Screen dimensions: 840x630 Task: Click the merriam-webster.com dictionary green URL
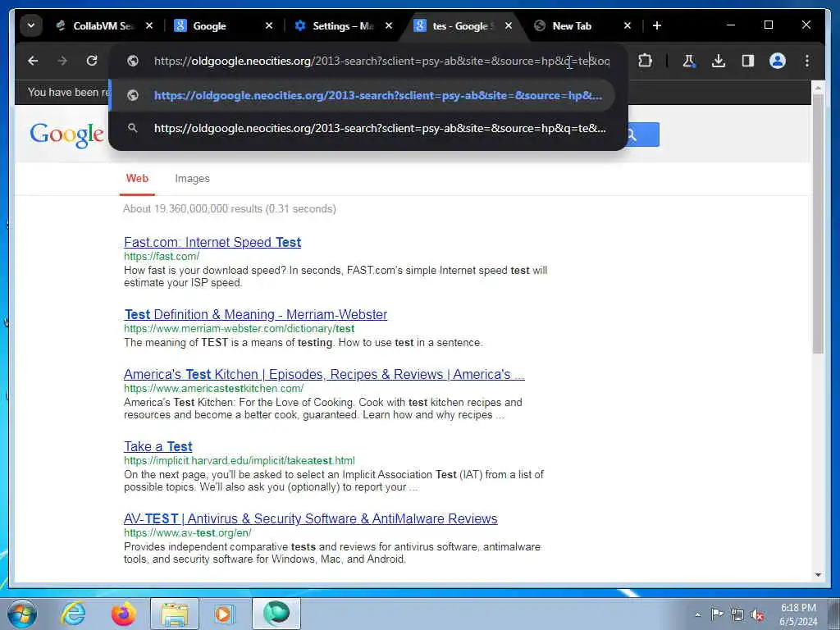[x=239, y=328]
